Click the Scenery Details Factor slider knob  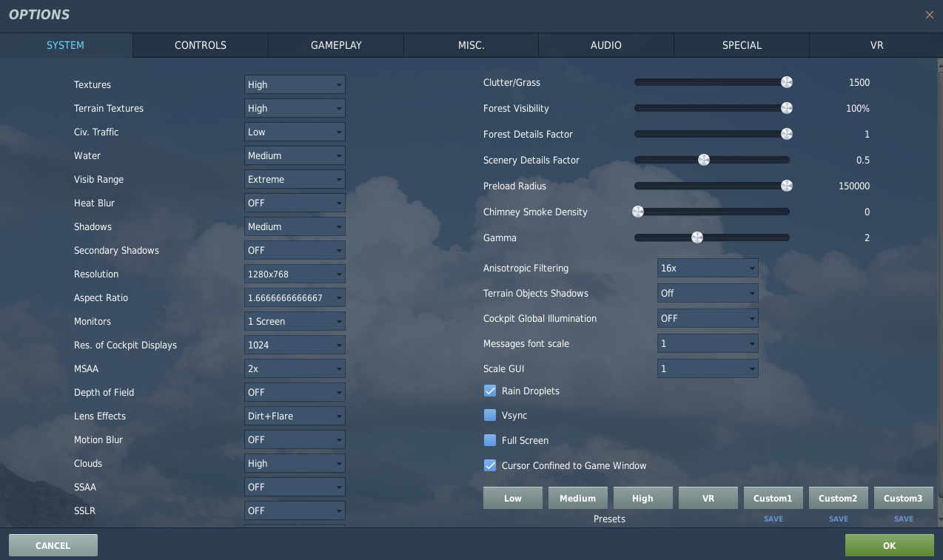pos(704,160)
